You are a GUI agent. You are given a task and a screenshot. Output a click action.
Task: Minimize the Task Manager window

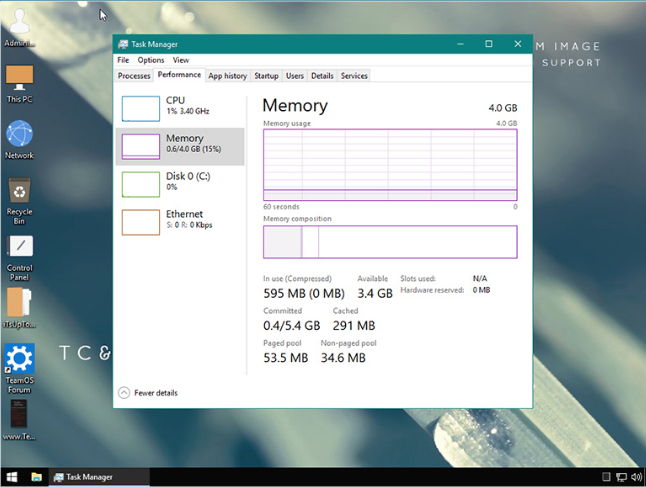point(460,44)
